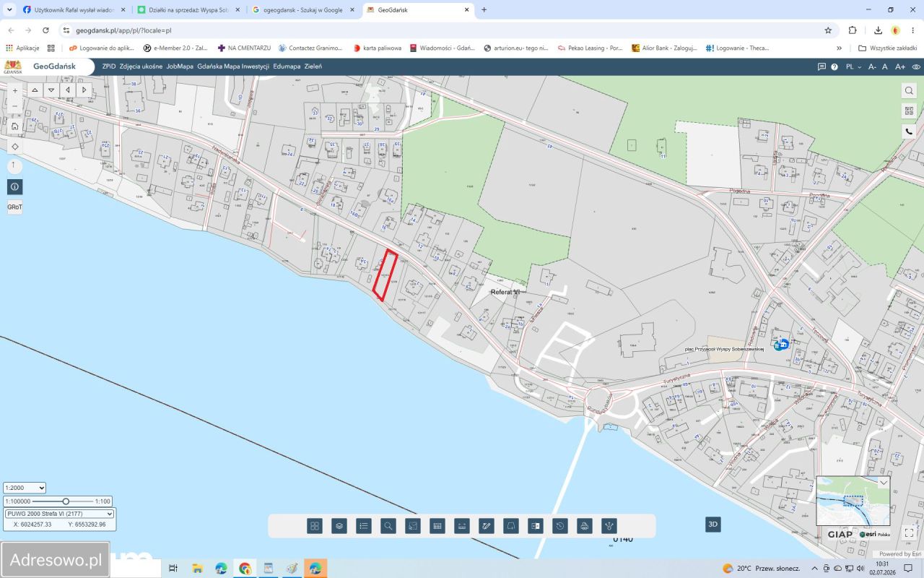Reset map north with the compass arrow

click(x=13, y=165)
